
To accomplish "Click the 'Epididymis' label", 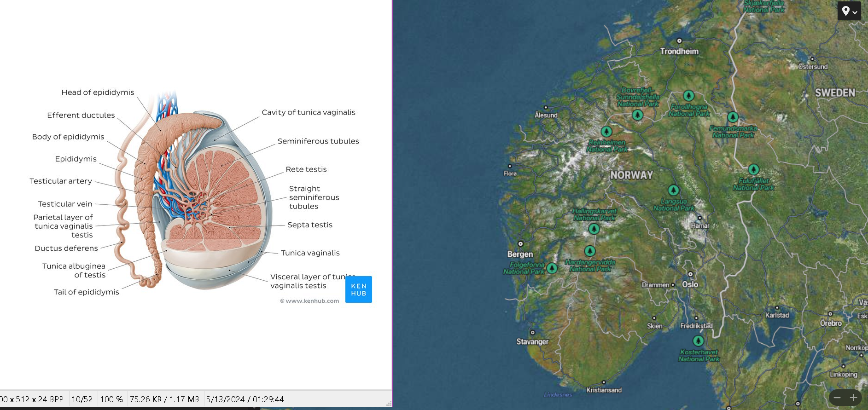I will tap(76, 159).
